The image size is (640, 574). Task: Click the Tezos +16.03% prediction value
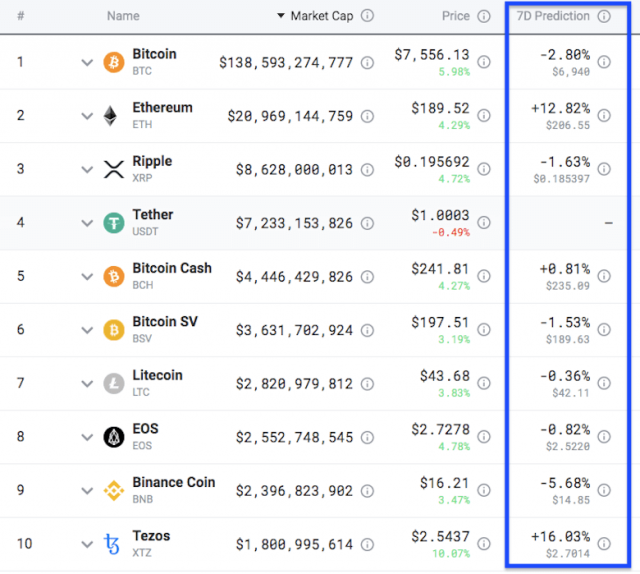click(x=560, y=536)
